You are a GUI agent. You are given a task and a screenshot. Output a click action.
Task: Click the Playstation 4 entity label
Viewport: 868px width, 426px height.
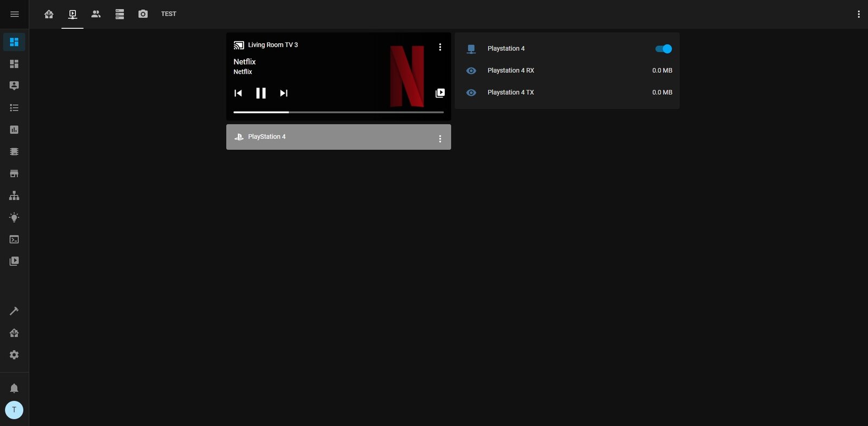pos(506,49)
